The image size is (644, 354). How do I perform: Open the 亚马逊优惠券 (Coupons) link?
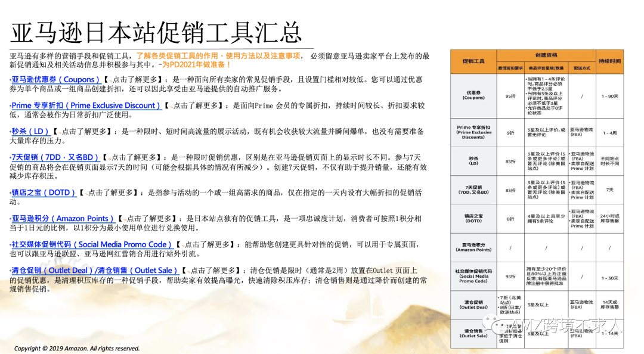tap(55, 80)
